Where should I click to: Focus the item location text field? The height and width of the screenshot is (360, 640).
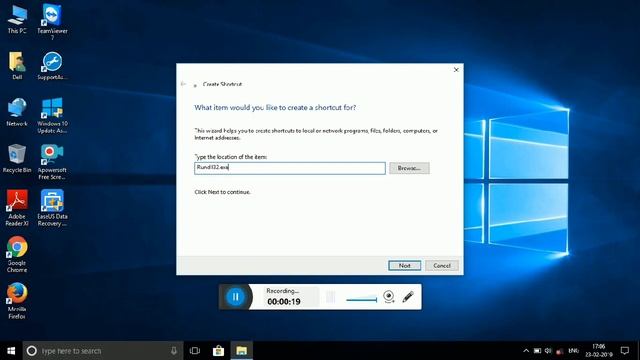290,168
